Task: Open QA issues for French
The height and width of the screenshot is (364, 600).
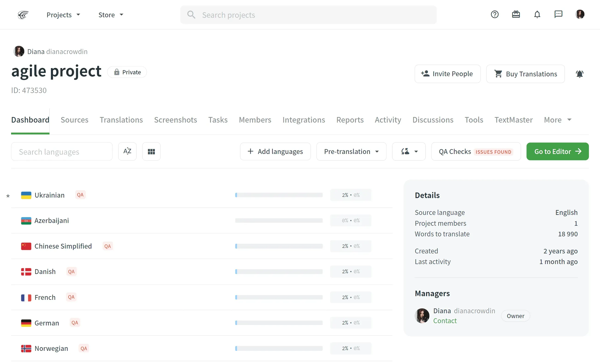Action: 71,297
